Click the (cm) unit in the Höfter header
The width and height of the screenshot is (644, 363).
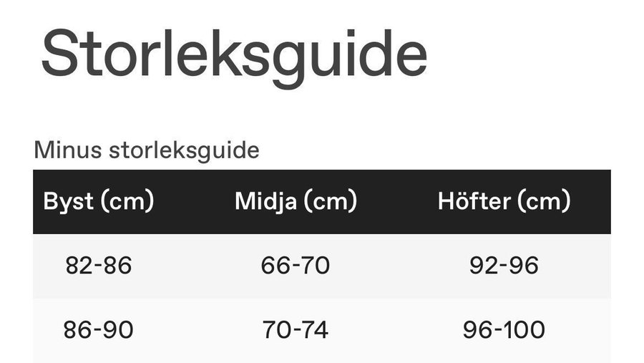coord(543,202)
